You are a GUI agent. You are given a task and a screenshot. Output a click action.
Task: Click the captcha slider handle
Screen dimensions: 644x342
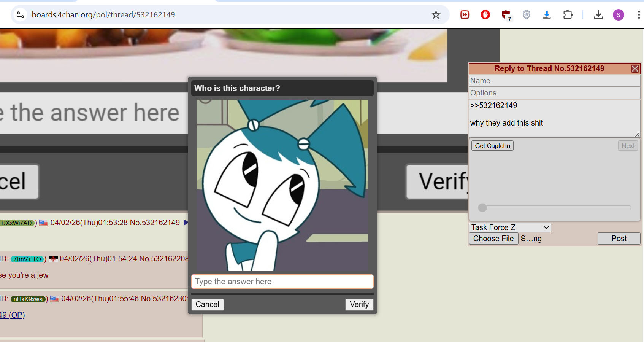point(482,208)
